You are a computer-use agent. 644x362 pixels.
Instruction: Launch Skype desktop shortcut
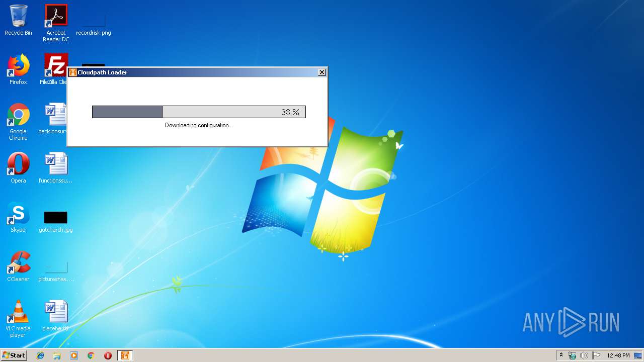point(18,217)
